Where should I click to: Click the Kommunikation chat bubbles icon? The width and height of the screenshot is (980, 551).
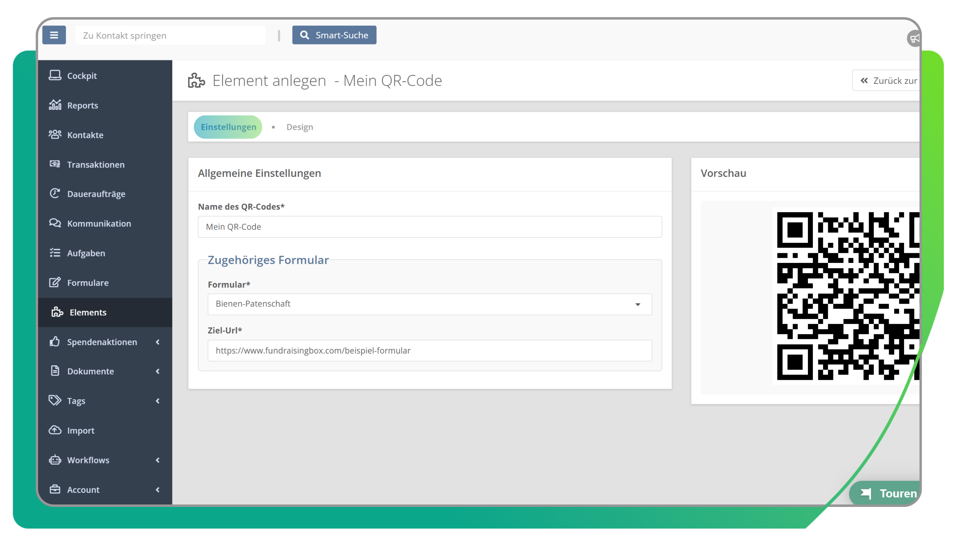[x=55, y=223]
